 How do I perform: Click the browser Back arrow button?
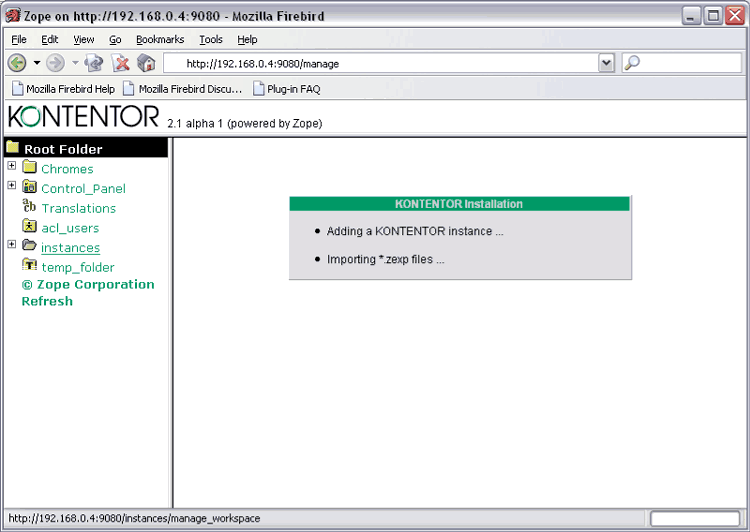(x=17, y=63)
